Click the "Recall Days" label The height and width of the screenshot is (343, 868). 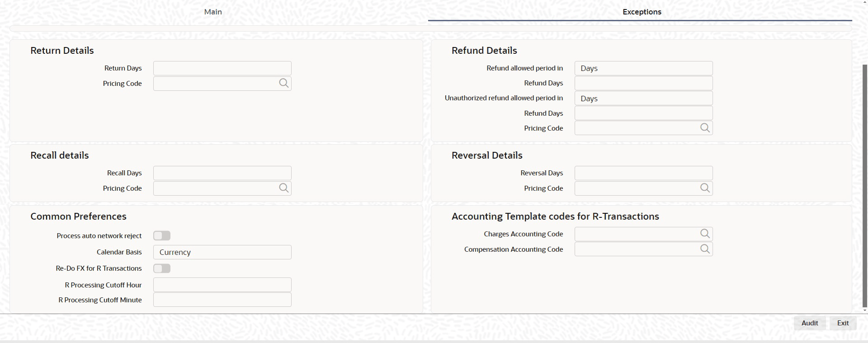[124, 173]
